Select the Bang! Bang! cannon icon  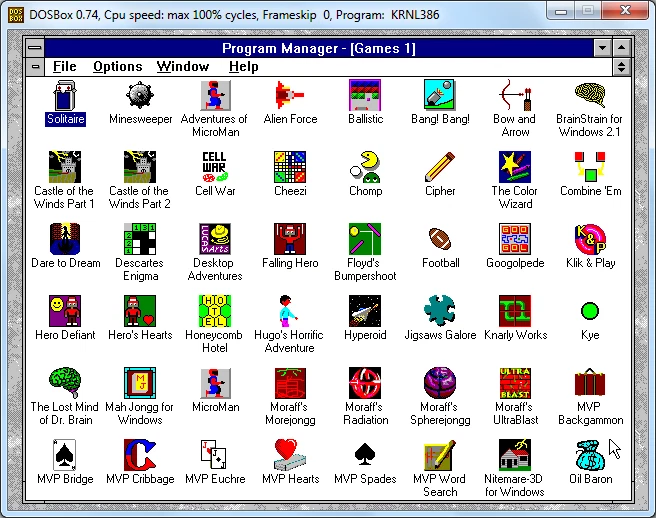coord(439,95)
